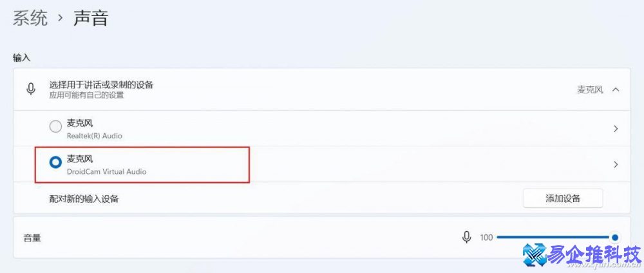Click the 配对新的输入设备 label
Viewport: 644px width, 273px height.
click(84, 199)
